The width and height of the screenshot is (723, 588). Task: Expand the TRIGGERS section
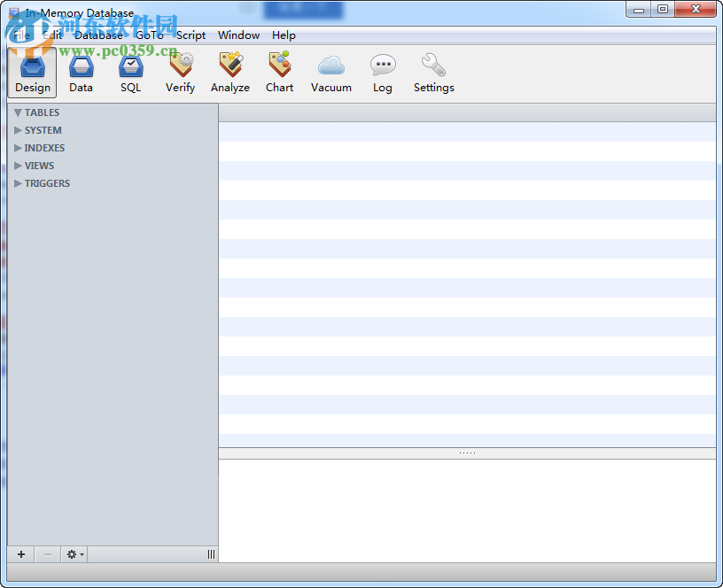pyautogui.click(x=18, y=183)
